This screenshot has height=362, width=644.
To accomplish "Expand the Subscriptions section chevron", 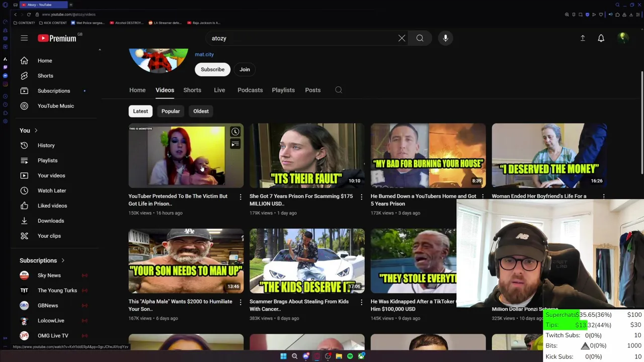I will [x=63, y=260].
